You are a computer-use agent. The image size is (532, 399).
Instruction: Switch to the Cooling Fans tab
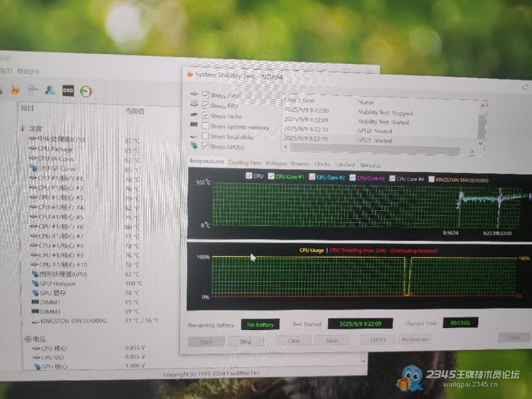coord(245,163)
